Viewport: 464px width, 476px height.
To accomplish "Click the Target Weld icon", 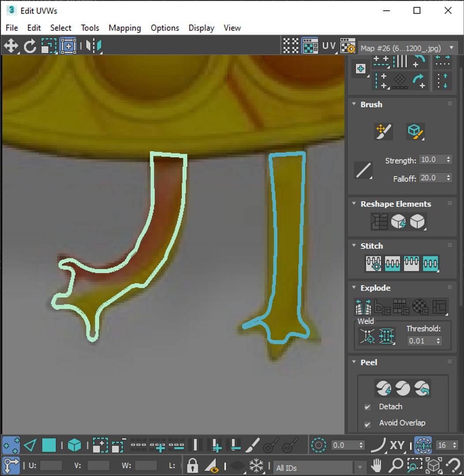I will coord(367,336).
